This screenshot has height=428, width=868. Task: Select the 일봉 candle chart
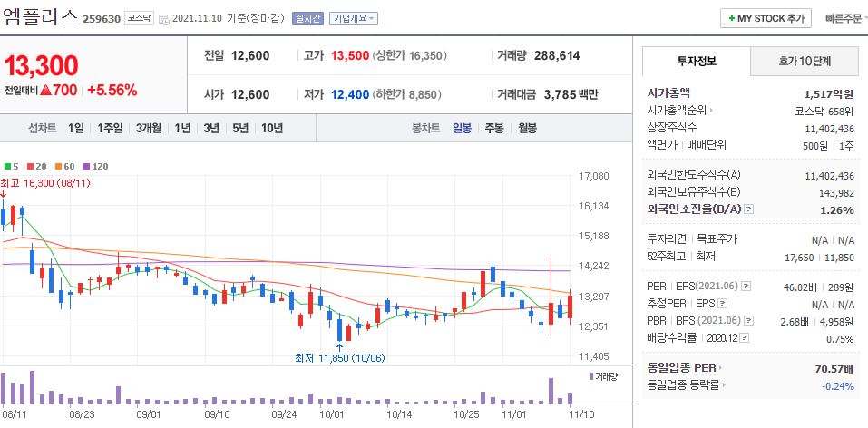463,129
